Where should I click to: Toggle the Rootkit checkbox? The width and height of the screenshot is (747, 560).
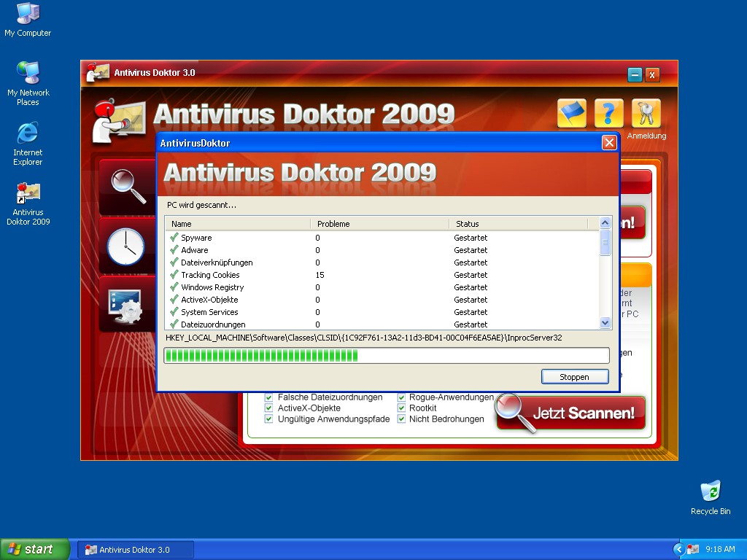(x=402, y=408)
